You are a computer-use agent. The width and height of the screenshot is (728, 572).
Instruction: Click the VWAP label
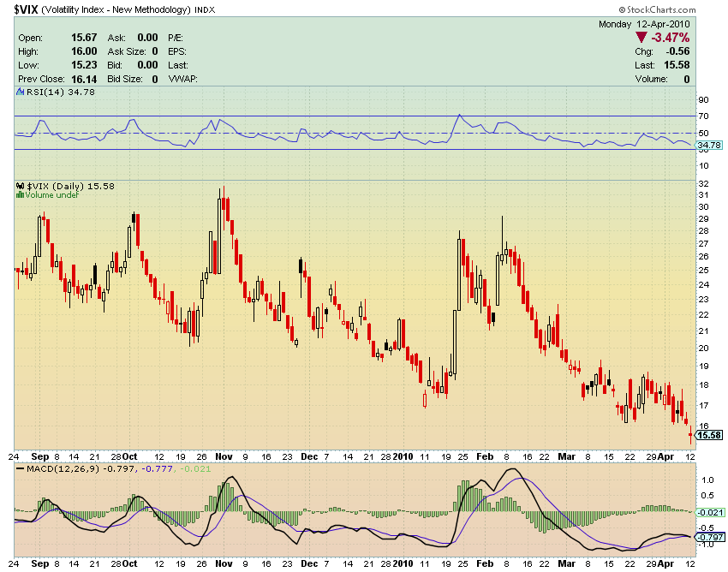click(x=183, y=79)
